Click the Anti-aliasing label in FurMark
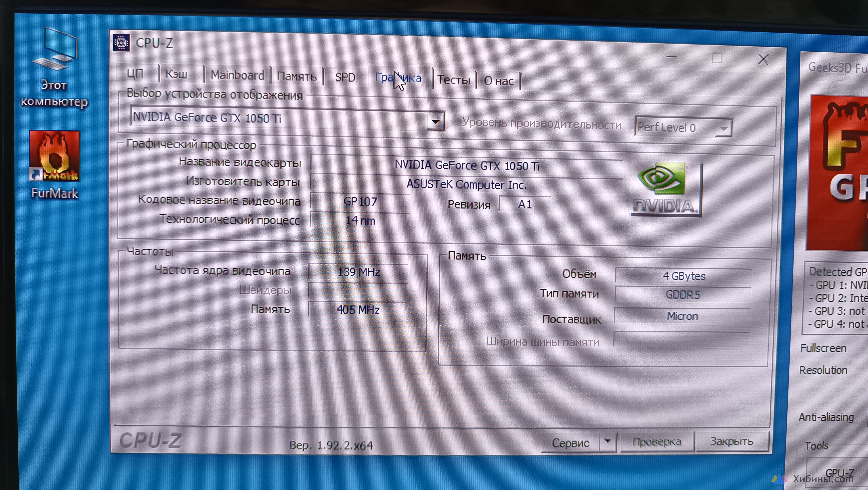Viewport: 868px width, 490px height. (826, 417)
